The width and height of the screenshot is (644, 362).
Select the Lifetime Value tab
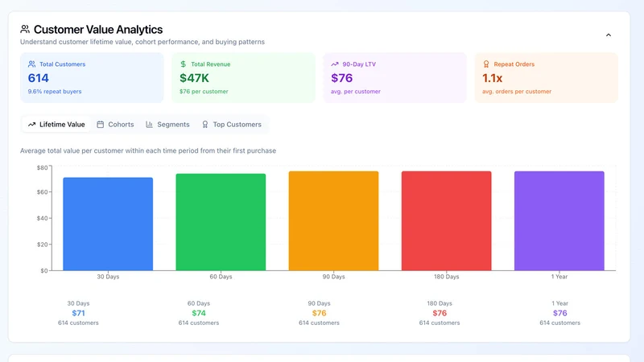tap(56, 125)
